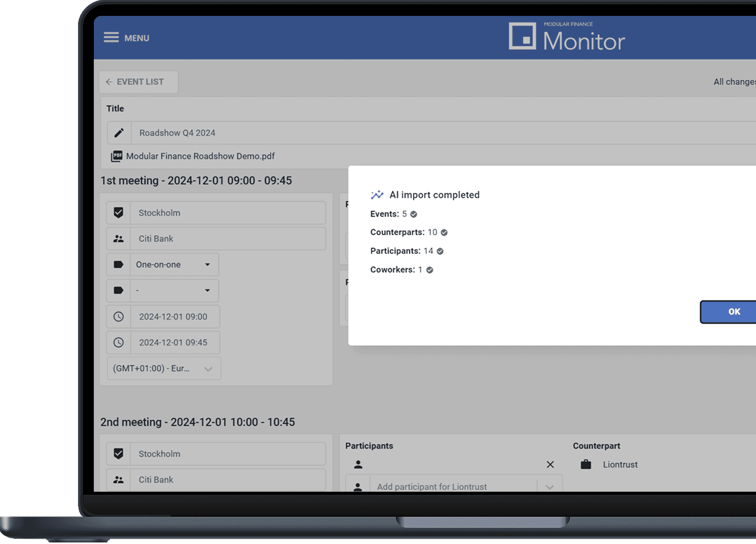Open the hamburger MENU icon
This screenshot has height=544, width=756.
pyautogui.click(x=111, y=37)
